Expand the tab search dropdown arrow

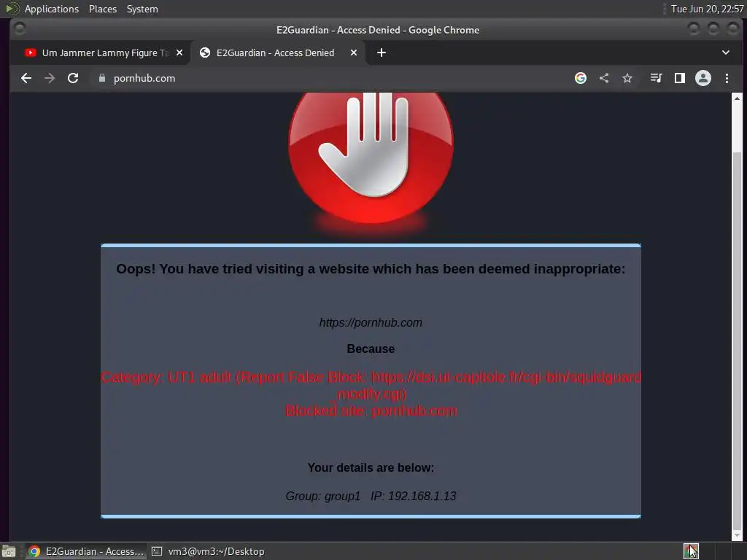[x=726, y=52]
